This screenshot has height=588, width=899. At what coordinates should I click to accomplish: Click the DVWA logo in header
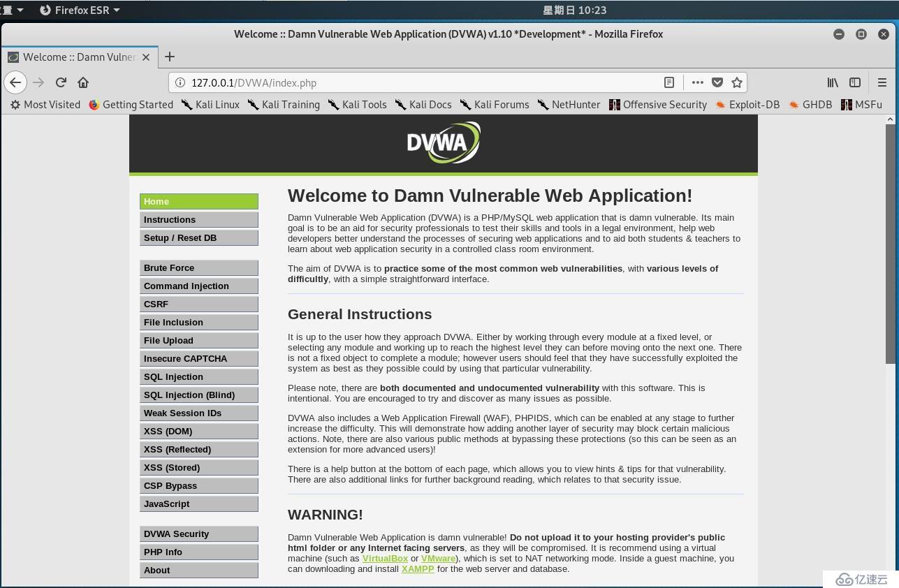pos(444,142)
